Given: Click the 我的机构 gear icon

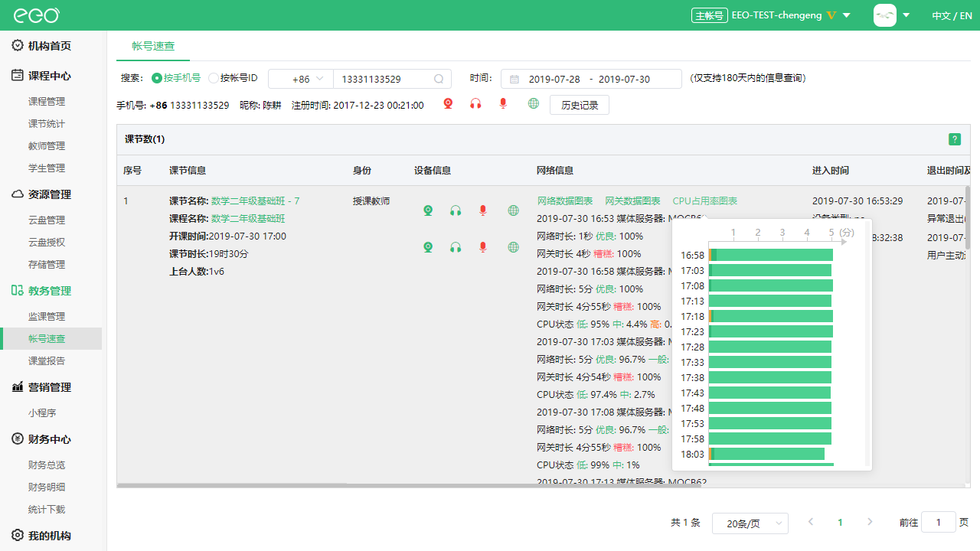Looking at the screenshot, I should point(18,536).
